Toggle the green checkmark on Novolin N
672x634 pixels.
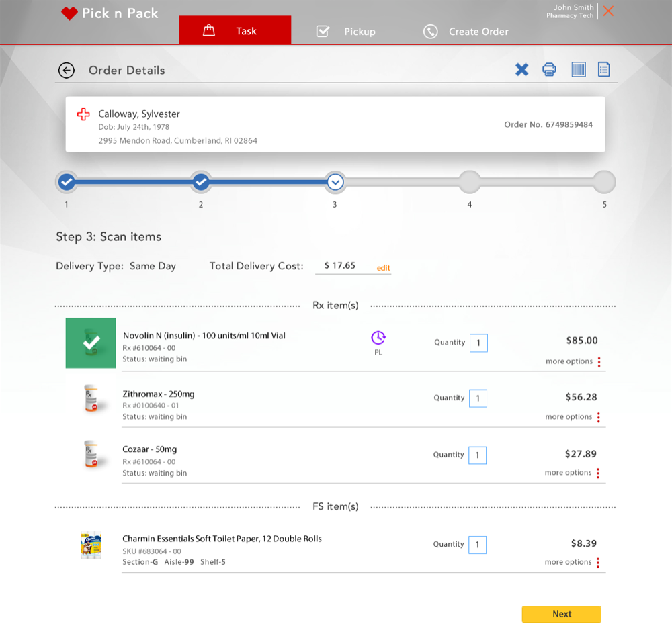pyautogui.click(x=91, y=343)
